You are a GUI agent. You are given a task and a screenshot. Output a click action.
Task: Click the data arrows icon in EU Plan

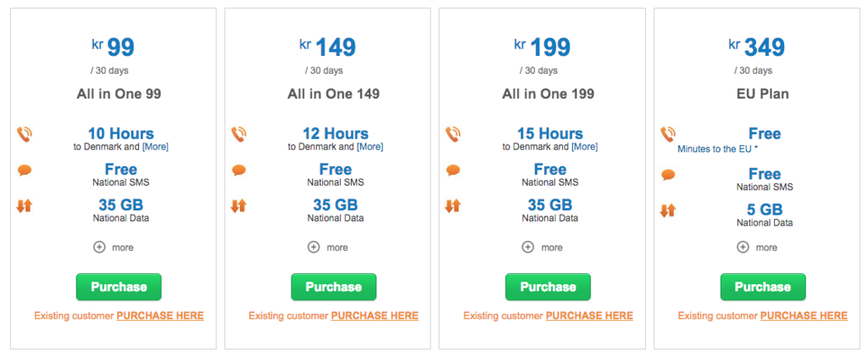click(x=668, y=210)
